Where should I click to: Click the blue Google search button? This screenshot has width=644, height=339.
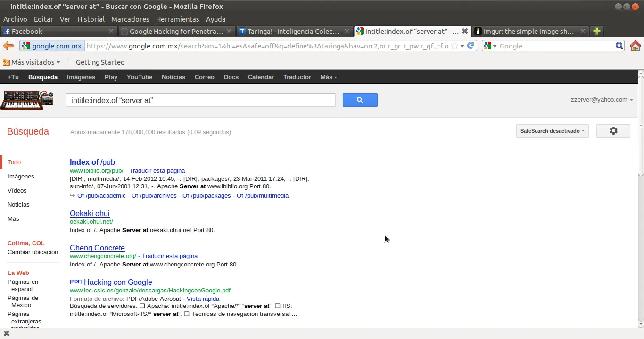[x=360, y=100]
